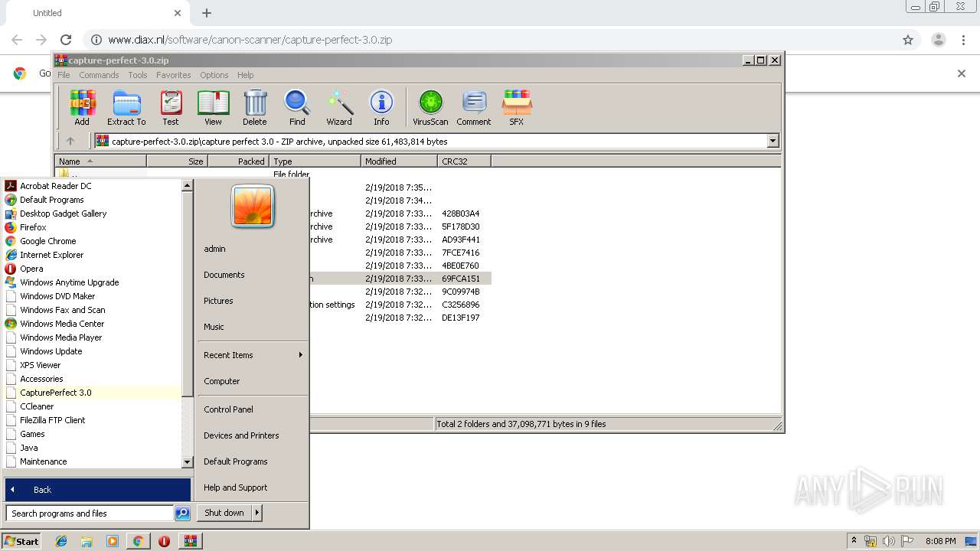Launch Acrobat Reader DC
The image size is (980, 551).
click(x=92, y=186)
